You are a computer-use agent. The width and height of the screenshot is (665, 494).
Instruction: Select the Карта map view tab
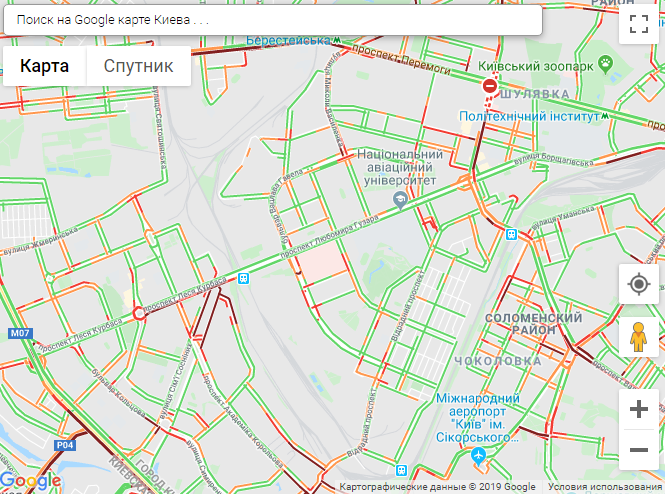(45, 66)
